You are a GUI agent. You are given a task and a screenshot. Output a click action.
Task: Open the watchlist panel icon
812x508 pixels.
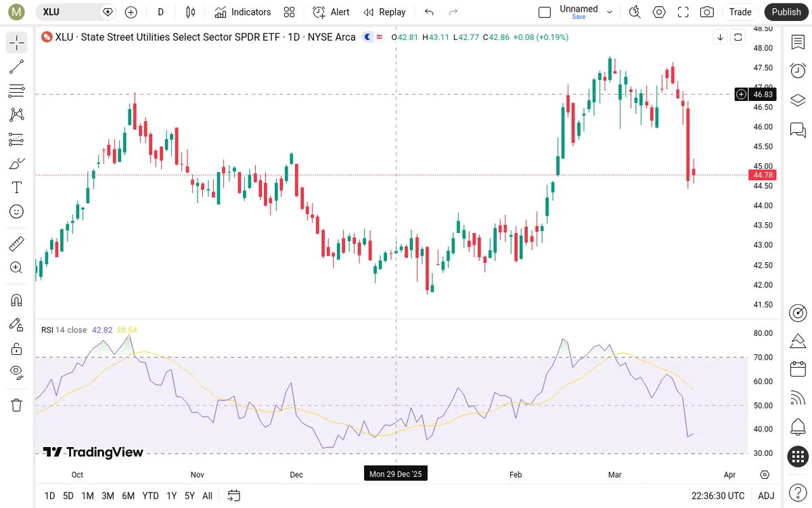pos(798,42)
